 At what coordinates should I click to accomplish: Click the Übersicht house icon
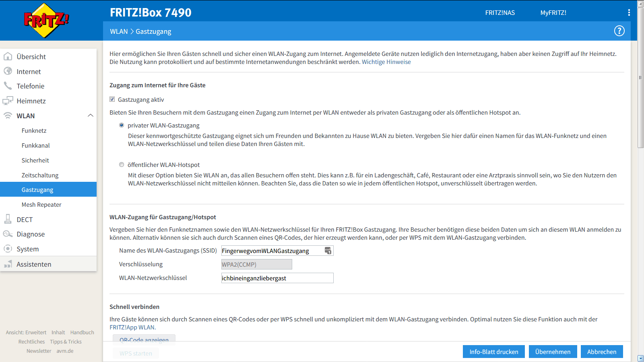[x=8, y=56]
